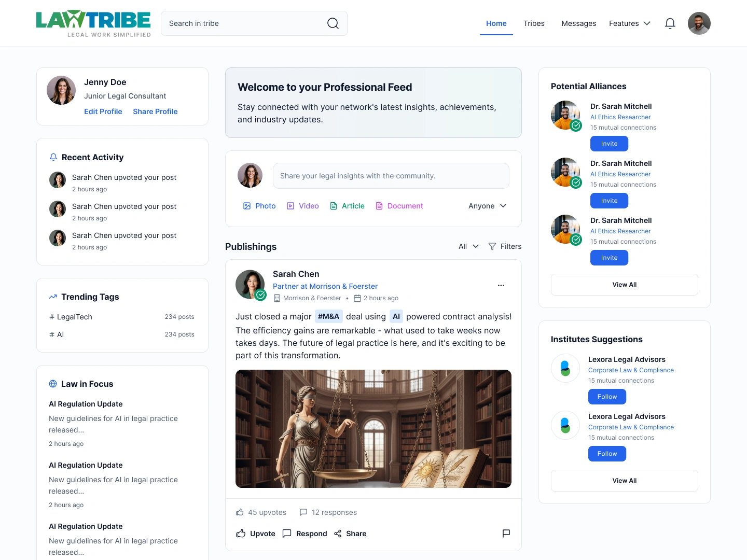Flag the Sarah Chen post
The image size is (747, 560).
(506, 534)
